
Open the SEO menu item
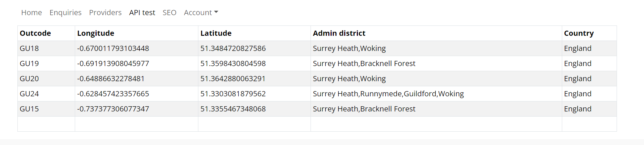(170, 13)
